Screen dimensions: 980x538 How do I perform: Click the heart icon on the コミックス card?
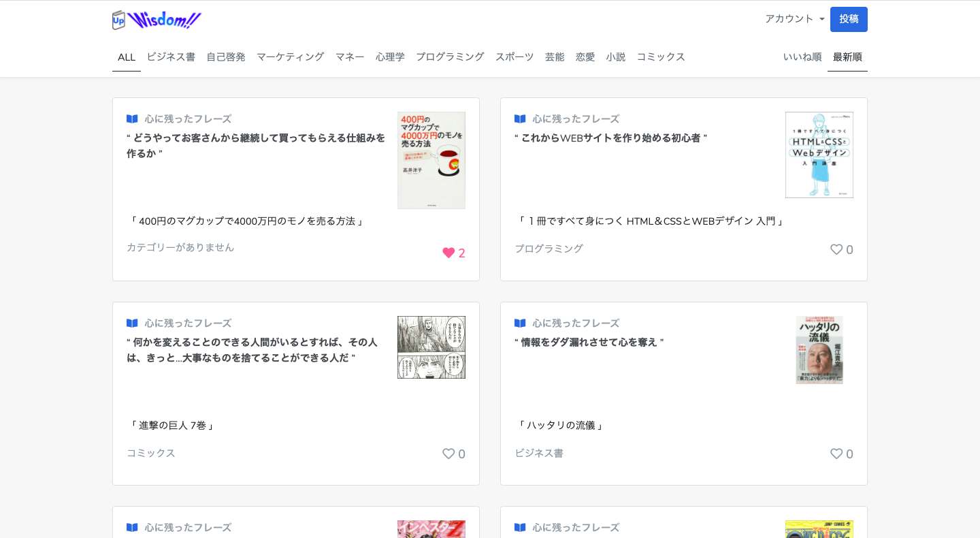pos(448,454)
